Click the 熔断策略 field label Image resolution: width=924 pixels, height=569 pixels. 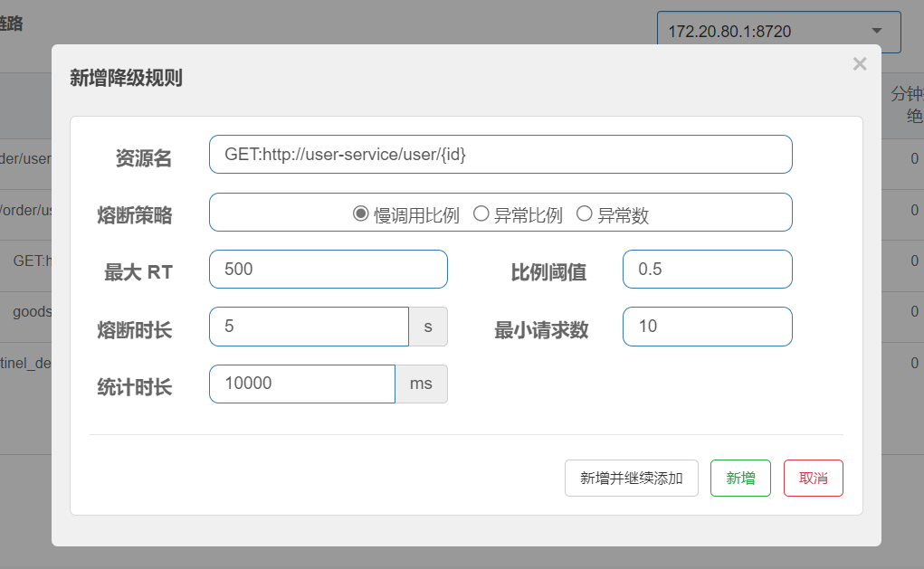pyautogui.click(x=134, y=215)
